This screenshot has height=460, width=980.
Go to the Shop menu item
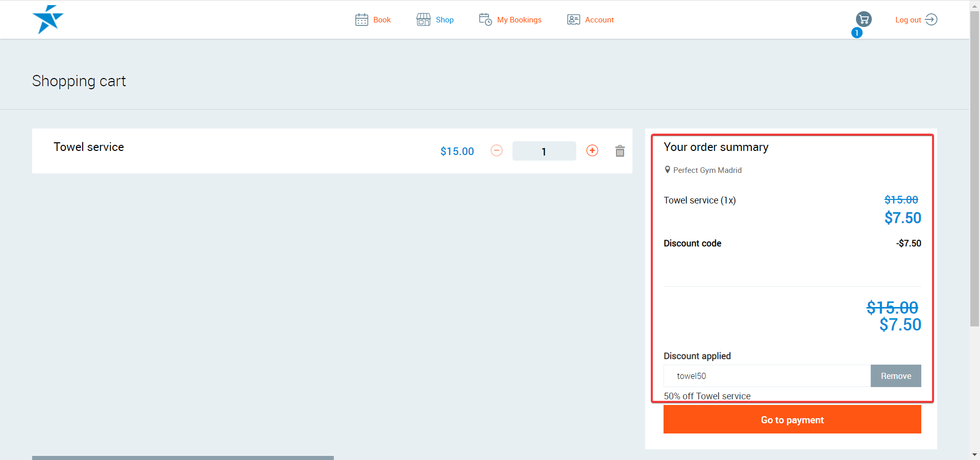(x=445, y=20)
